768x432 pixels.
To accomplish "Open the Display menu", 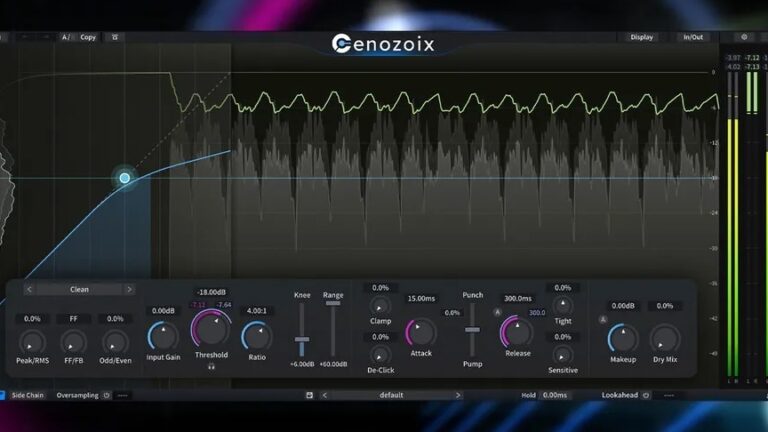I will pos(641,37).
